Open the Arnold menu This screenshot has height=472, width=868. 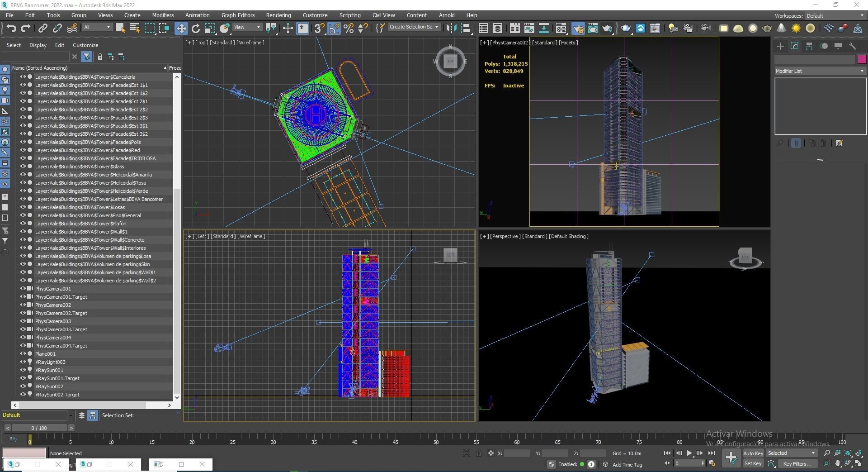click(447, 15)
